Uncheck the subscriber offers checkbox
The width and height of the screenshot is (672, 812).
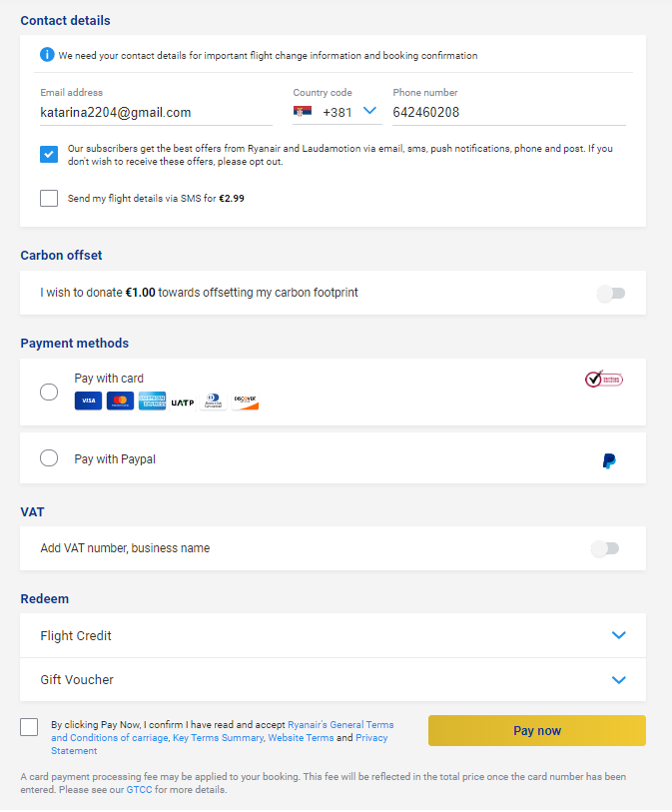coord(49,155)
